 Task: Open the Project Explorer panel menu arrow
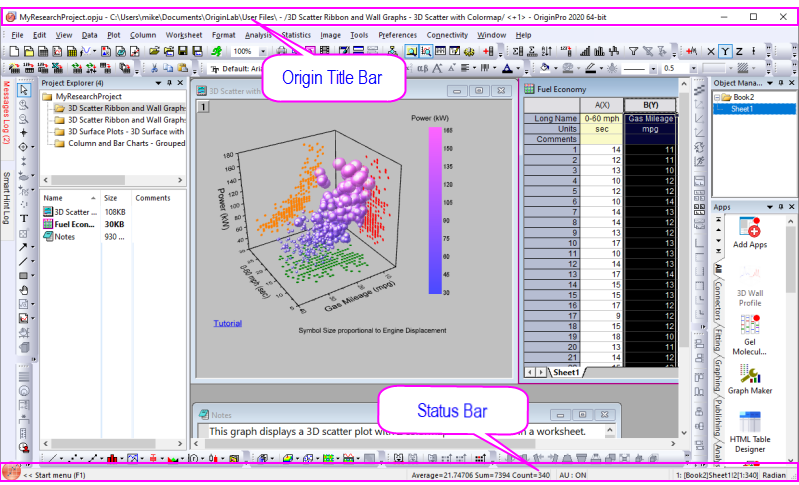[x=157, y=82]
